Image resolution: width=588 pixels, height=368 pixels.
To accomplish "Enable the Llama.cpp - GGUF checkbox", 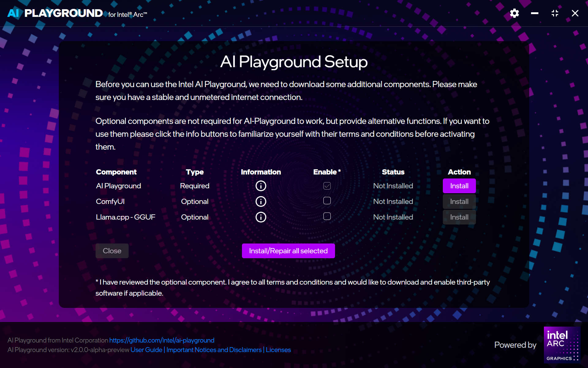I will pyautogui.click(x=327, y=216).
